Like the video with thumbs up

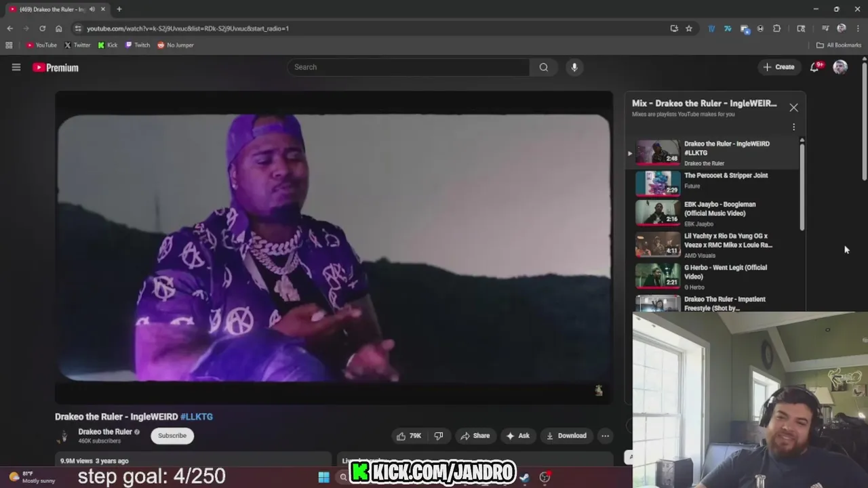409,436
